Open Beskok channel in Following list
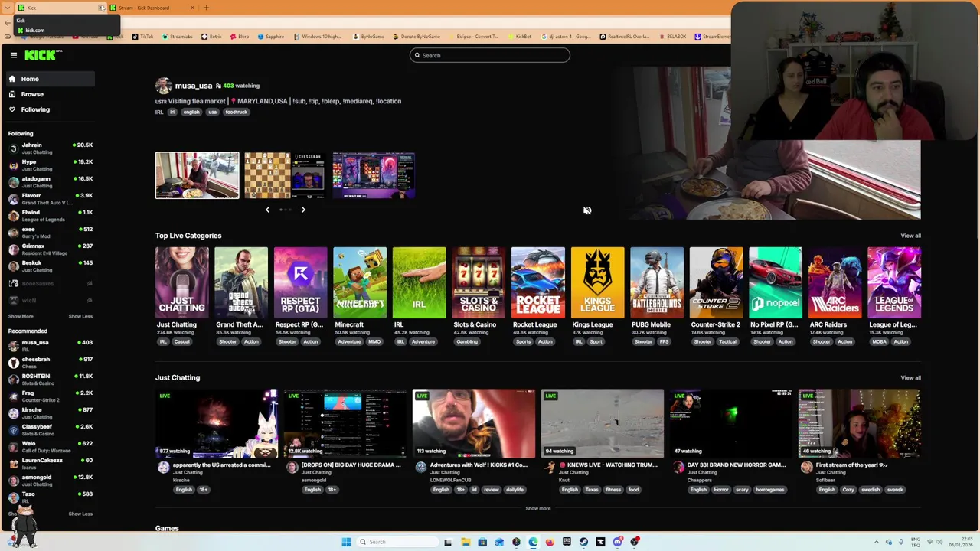The width and height of the screenshot is (980, 551). 50,266
